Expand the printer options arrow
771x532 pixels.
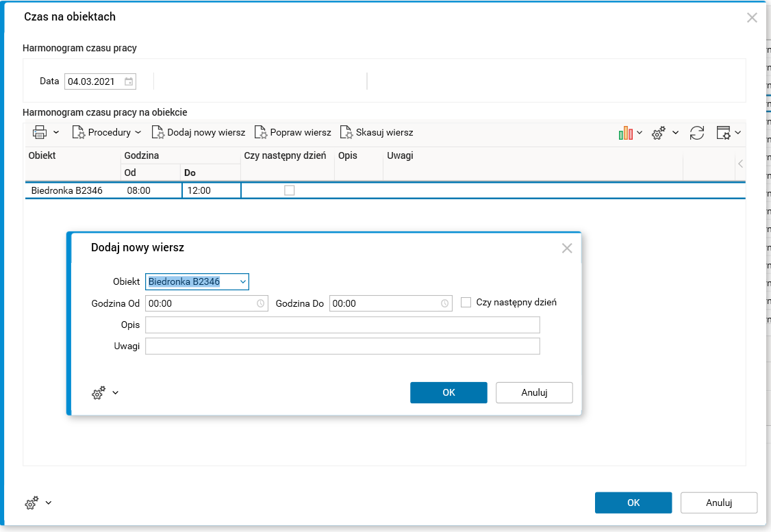coord(56,132)
